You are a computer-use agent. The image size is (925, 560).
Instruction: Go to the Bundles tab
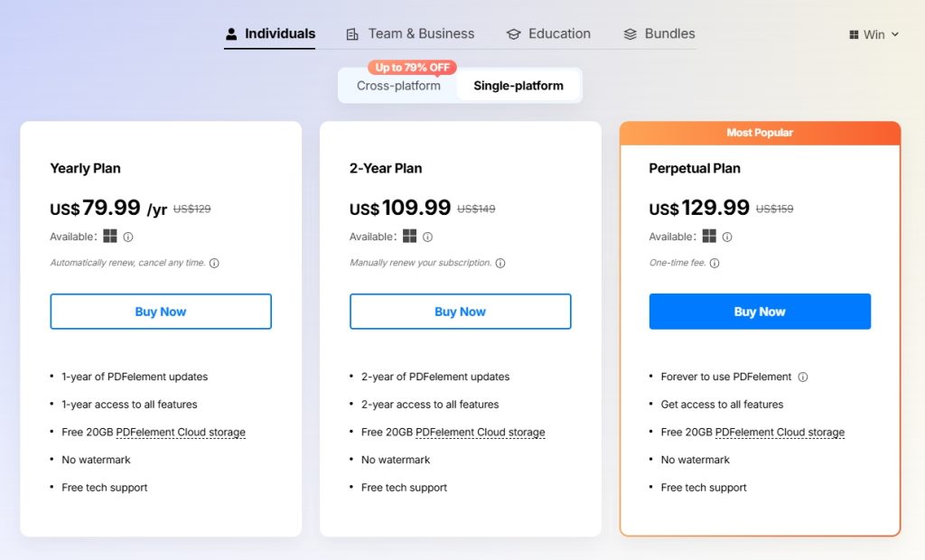pos(659,33)
